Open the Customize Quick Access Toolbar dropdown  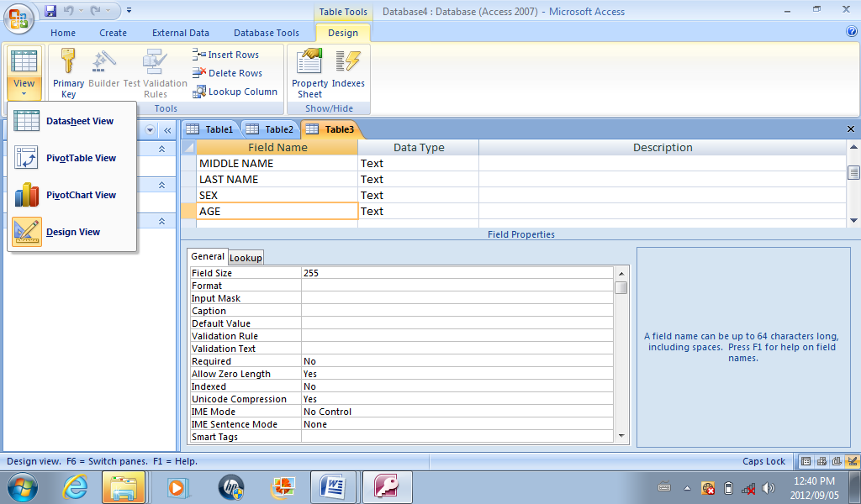click(129, 11)
